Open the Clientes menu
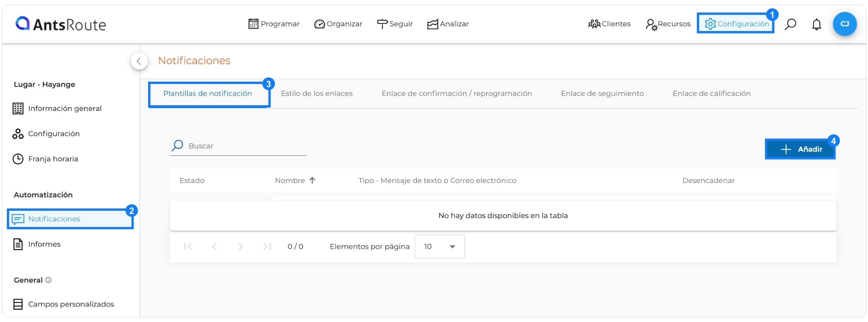 [x=609, y=24]
